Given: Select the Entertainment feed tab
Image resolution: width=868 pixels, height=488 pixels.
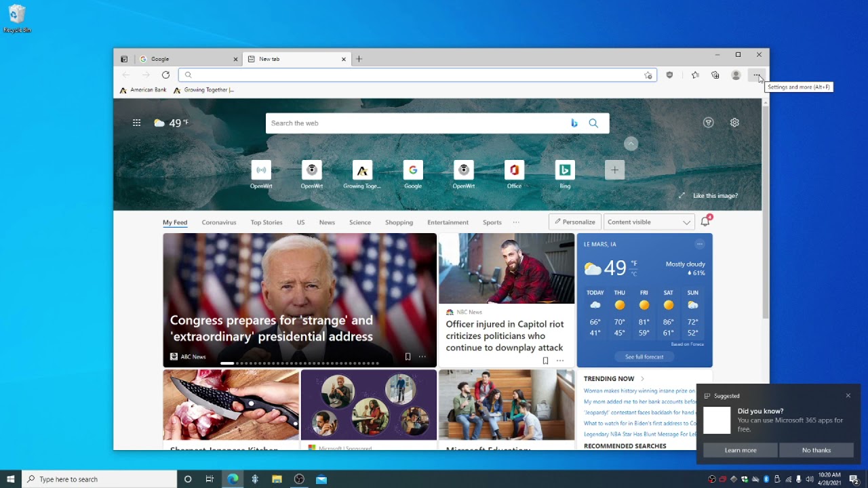Looking at the screenshot, I should 448,222.
